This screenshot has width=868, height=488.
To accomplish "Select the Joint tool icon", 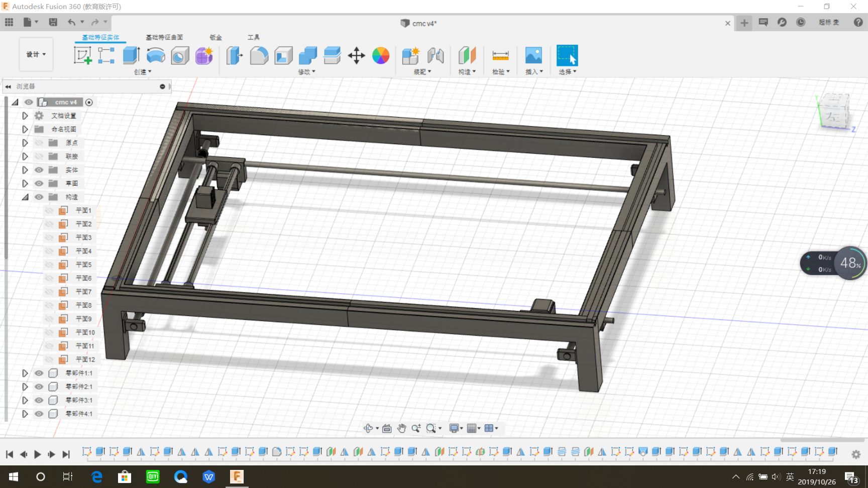I will [436, 55].
